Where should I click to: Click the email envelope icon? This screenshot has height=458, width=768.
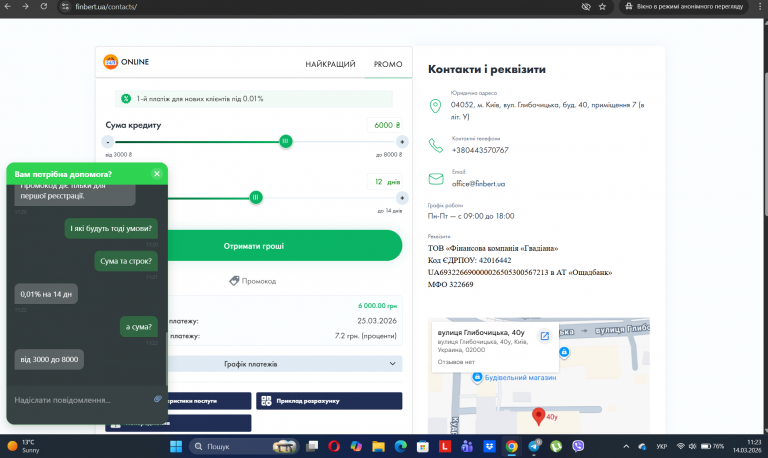pos(435,179)
